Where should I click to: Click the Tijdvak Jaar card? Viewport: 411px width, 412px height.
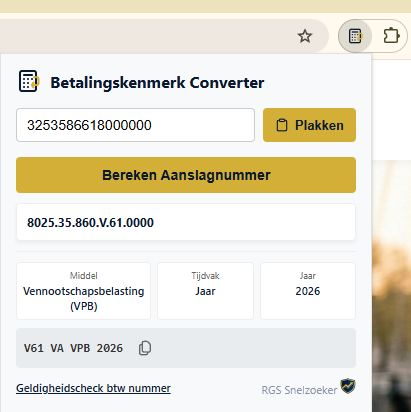pos(205,291)
